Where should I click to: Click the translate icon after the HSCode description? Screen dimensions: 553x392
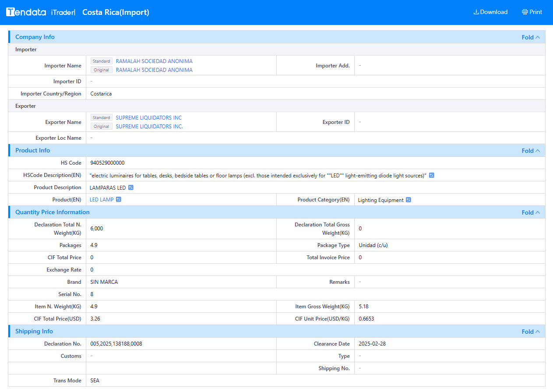tap(432, 175)
